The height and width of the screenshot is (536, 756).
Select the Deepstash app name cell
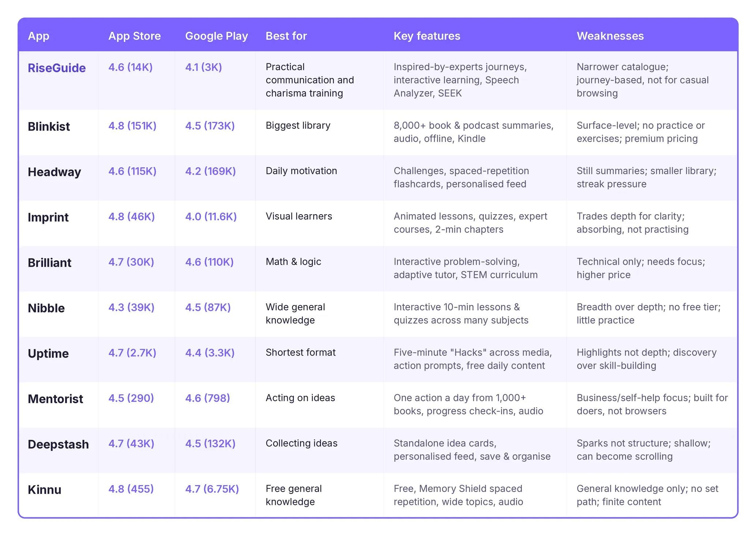[x=58, y=444]
